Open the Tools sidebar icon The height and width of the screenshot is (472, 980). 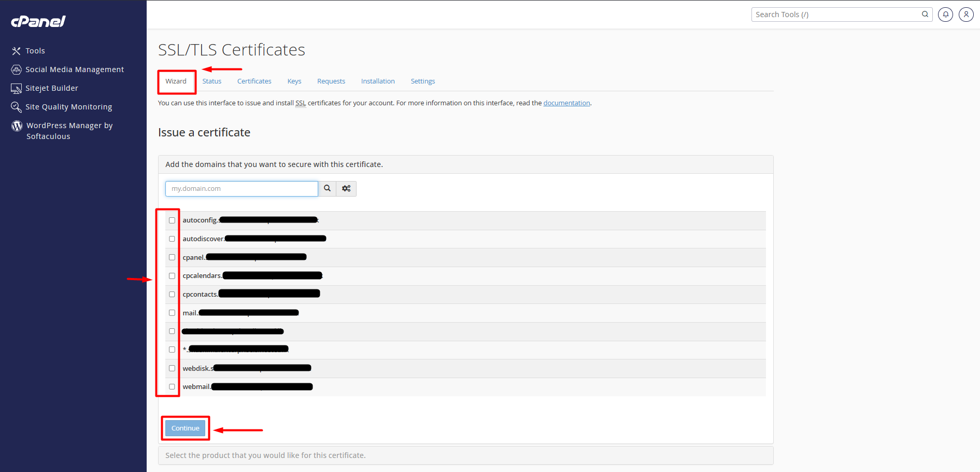click(16, 51)
